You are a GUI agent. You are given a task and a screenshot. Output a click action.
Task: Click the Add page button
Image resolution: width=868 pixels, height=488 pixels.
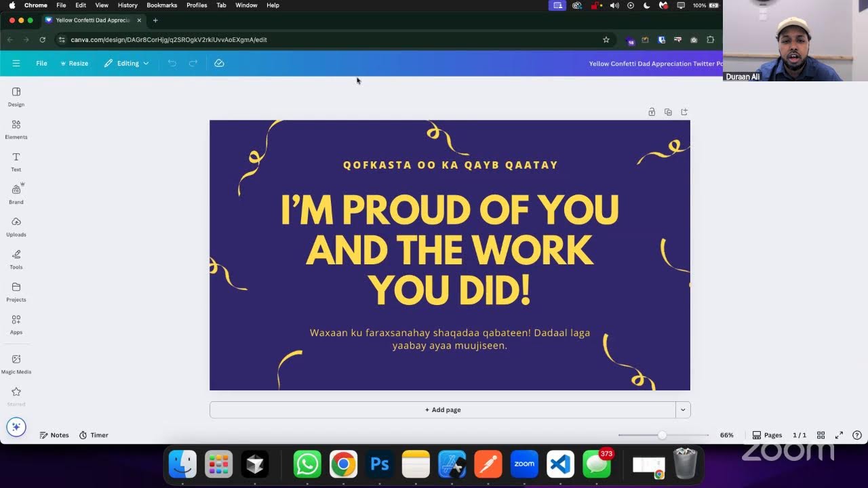point(443,410)
